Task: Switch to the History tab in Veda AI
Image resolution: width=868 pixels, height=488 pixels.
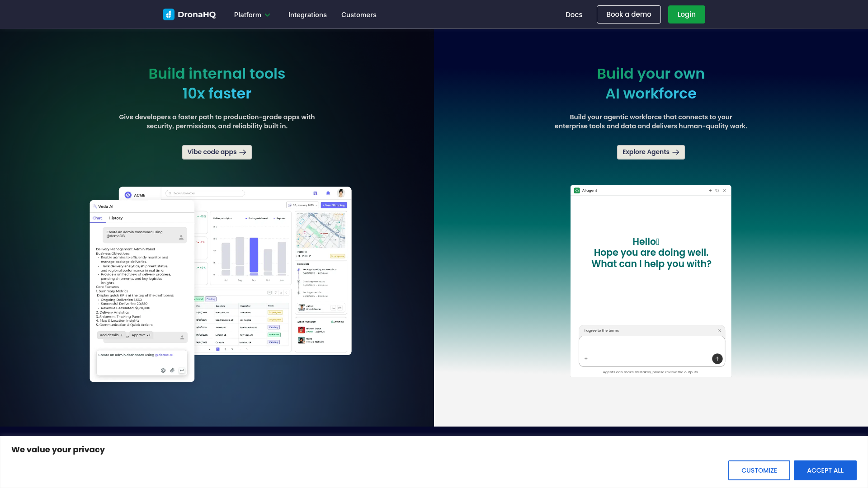Action: coord(115,218)
